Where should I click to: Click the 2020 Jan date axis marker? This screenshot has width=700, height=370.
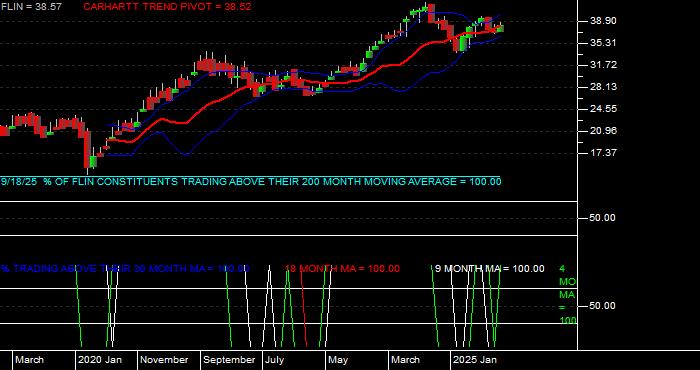pos(100,360)
